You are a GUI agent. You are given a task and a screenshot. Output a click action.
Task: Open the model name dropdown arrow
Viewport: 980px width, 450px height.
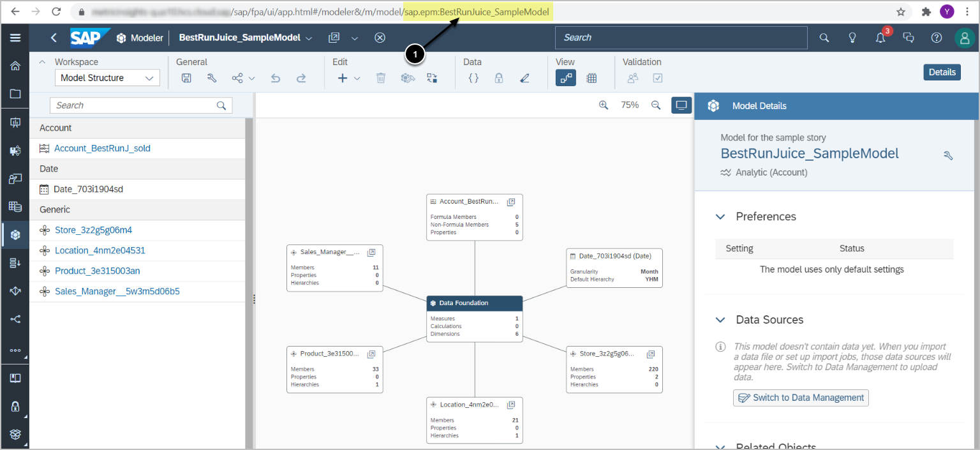point(309,38)
